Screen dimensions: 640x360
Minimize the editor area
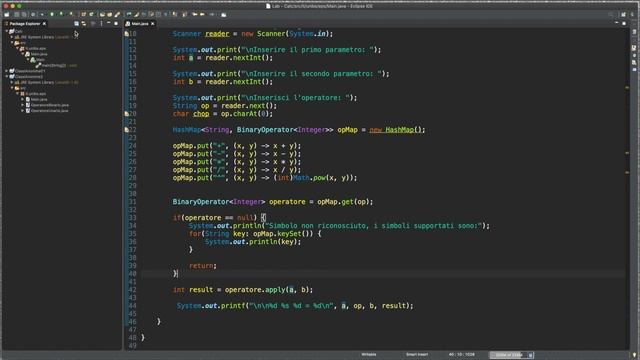pos(616,23)
